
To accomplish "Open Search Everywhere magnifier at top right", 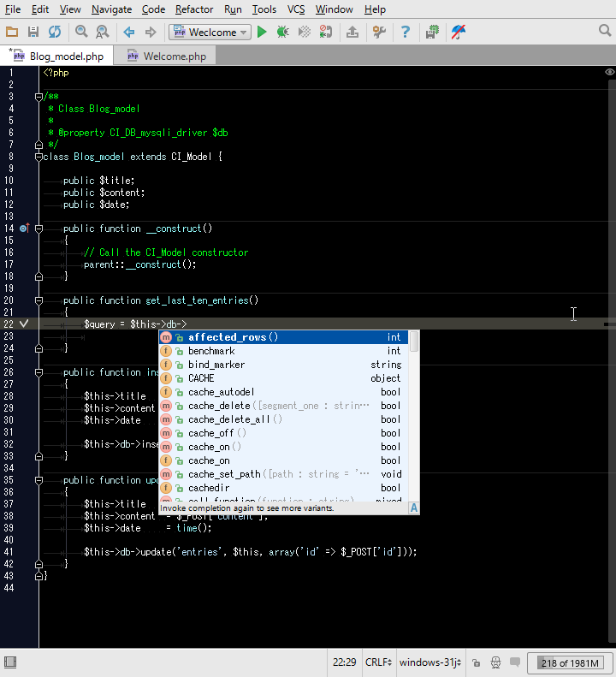I will click(x=605, y=31).
